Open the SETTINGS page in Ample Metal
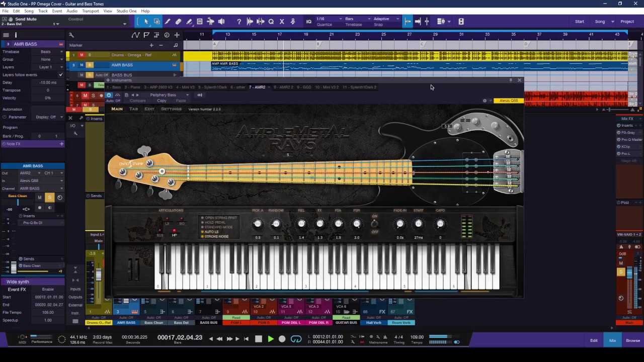The height and width of the screenshot is (362, 644). pyautogui.click(x=171, y=109)
